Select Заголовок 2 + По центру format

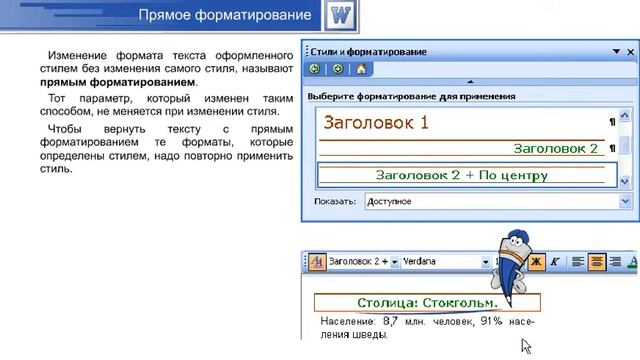tap(467, 175)
